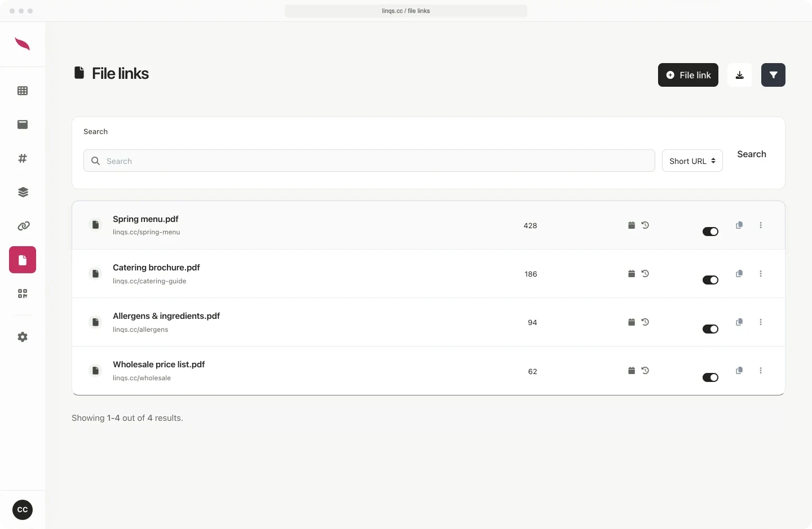The height and width of the screenshot is (529, 812).
Task: Open the dashboard grid icon in sidebar
Action: point(23,91)
